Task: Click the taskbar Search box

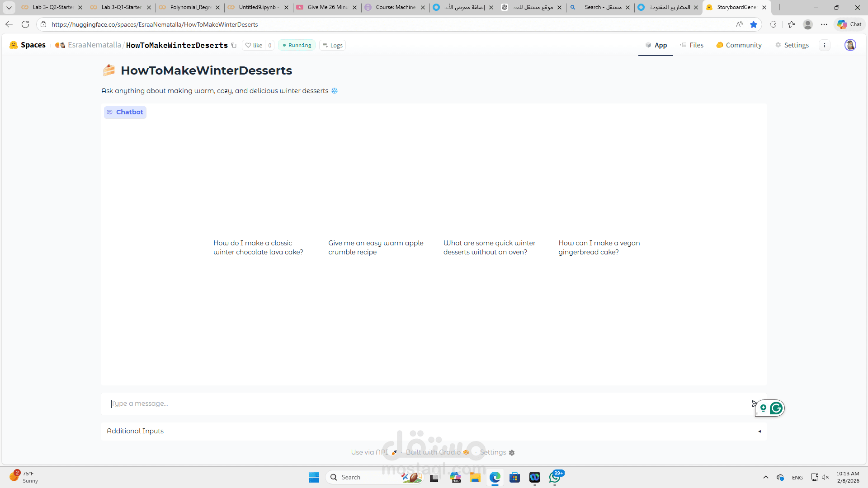Action: pyautogui.click(x=375, y=477)
